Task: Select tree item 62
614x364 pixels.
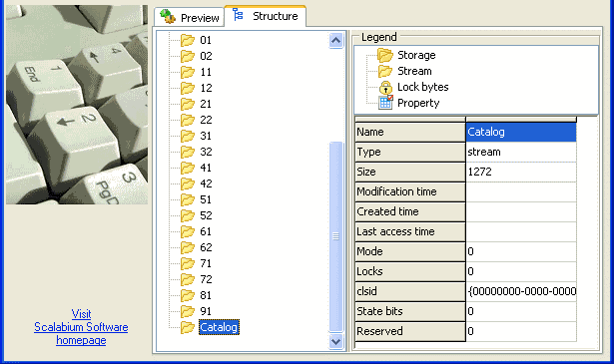Action: coord(206,247)
